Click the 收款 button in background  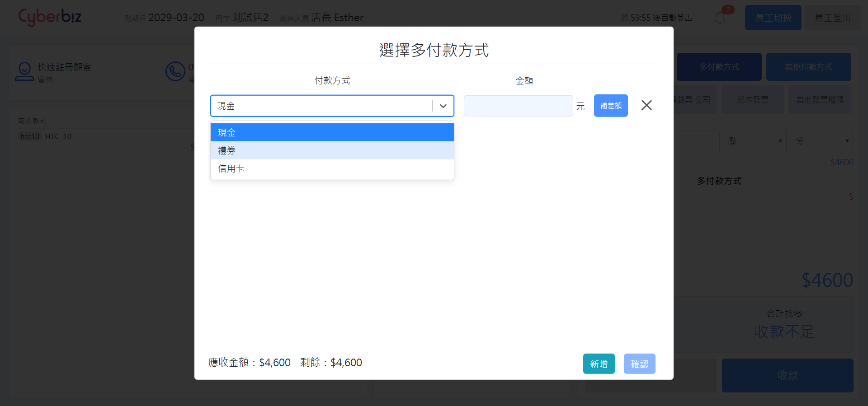pos(788,375)
